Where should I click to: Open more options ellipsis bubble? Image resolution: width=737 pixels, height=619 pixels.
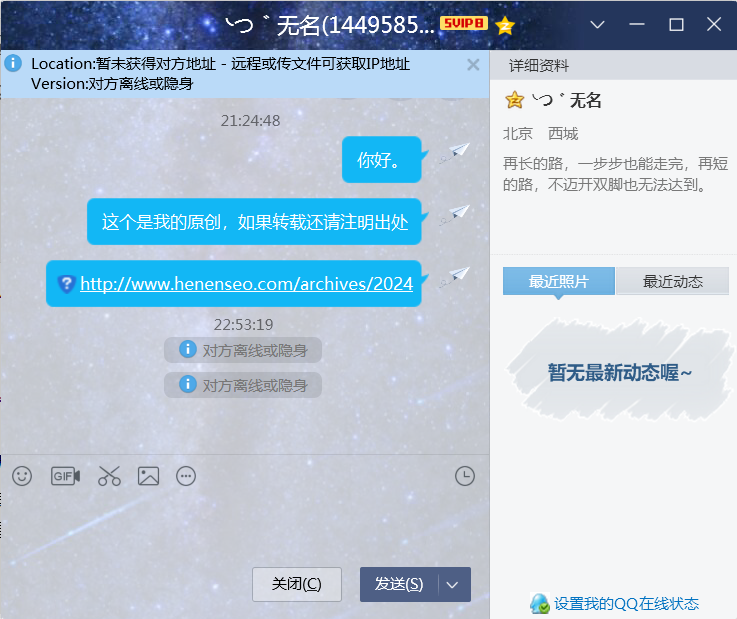point(186,476)
